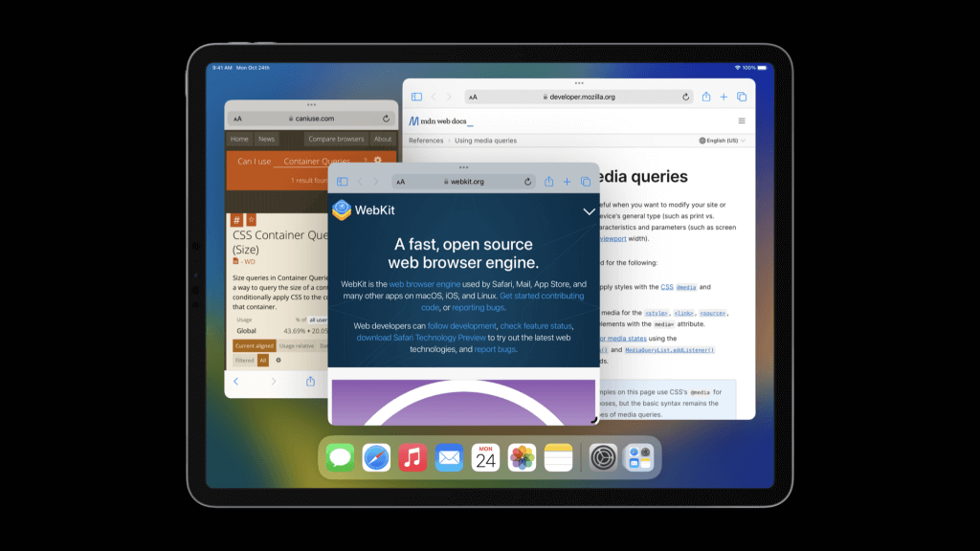
Task: Show the sidebar in the webkit.org window
Action: [342, 182]
